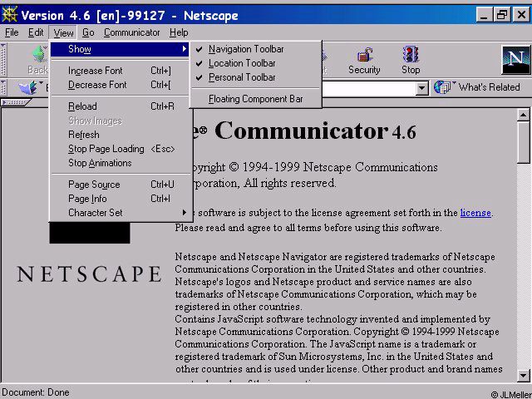
Task: Expand the Show submenu
Action: coord(120,49)
